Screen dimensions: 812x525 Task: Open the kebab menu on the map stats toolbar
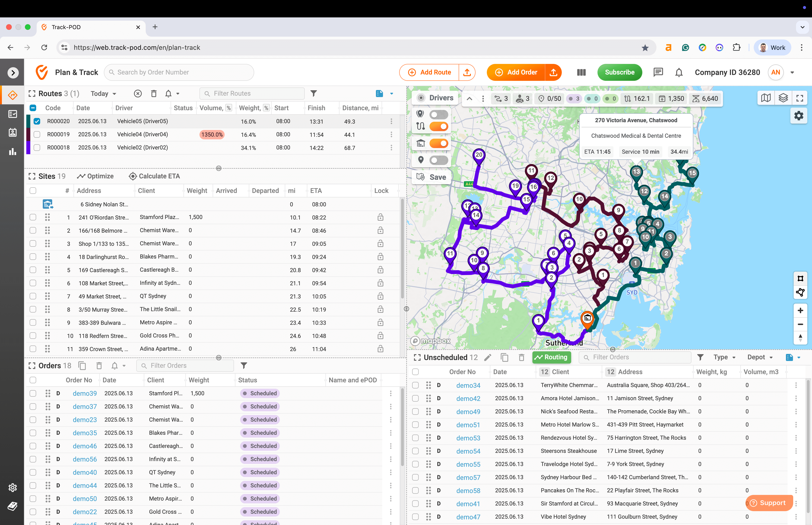pos(483,98)
